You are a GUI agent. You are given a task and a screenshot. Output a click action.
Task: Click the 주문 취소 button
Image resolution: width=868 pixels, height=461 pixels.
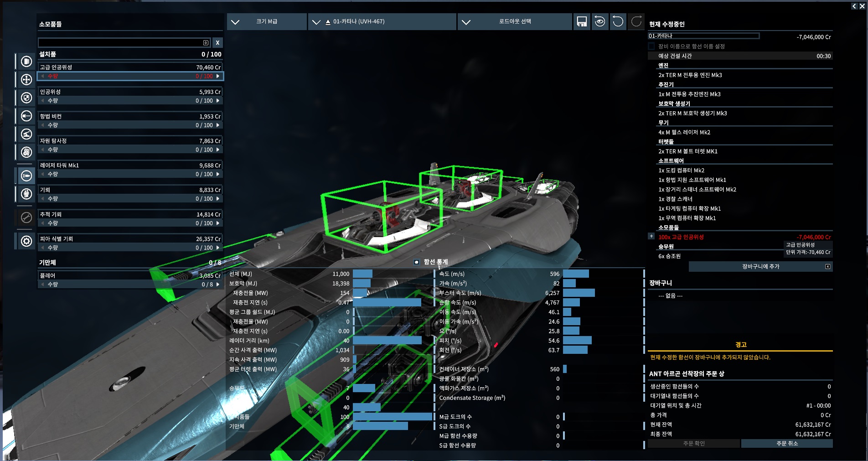(787, 443)
